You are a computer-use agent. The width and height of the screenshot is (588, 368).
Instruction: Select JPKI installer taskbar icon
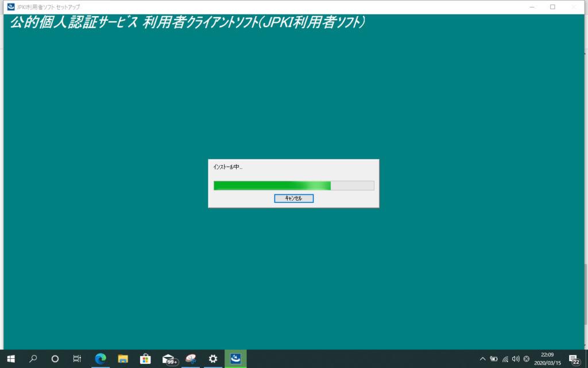click(x=235, y=359)
